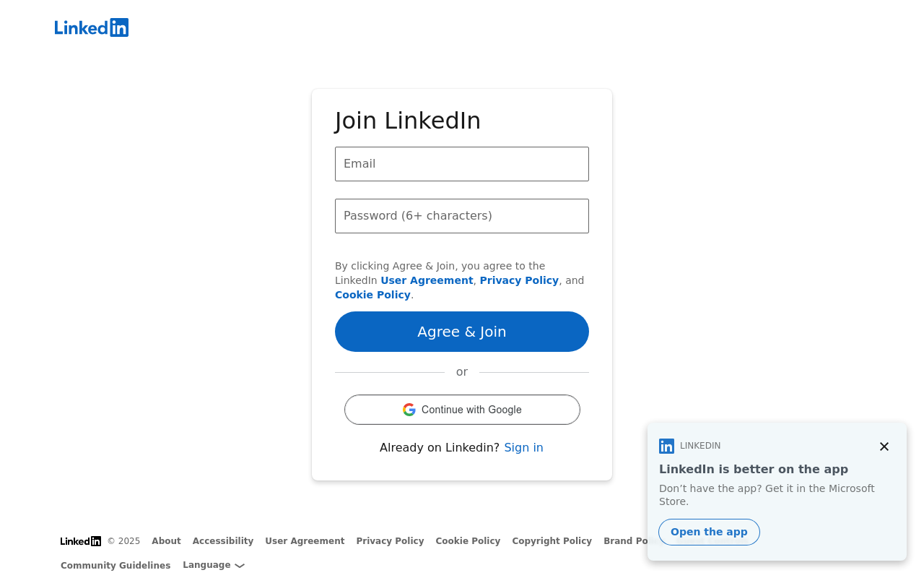Click the LinkedIn logo in the header
The width and height of the screenshot is (924, 578).
point(92,27)
